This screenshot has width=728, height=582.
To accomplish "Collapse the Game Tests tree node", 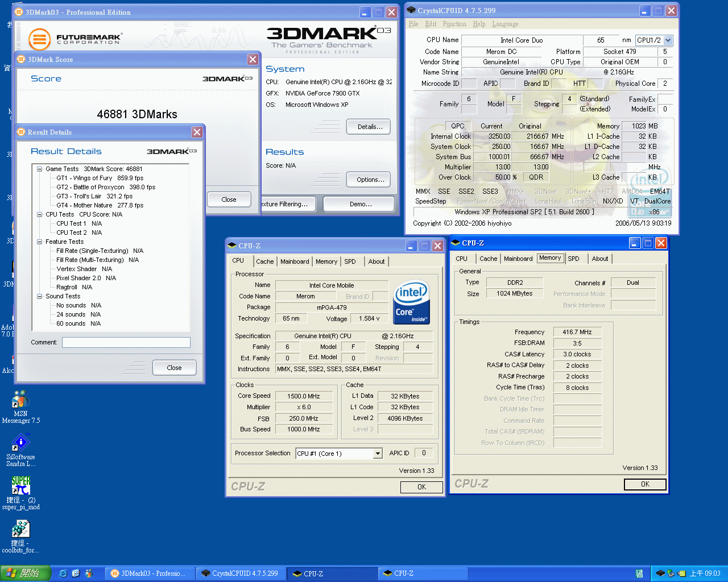I will (x=40, y=169).
